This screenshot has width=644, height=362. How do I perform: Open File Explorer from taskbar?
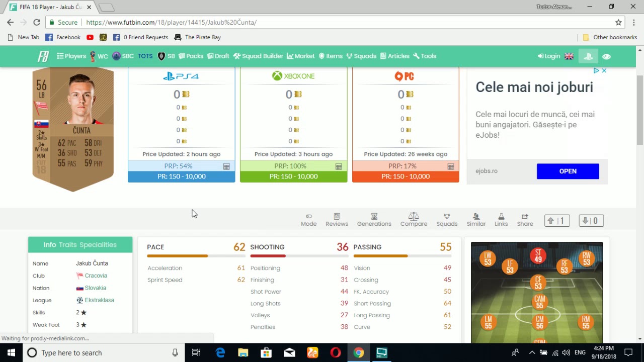click(243, 352)
